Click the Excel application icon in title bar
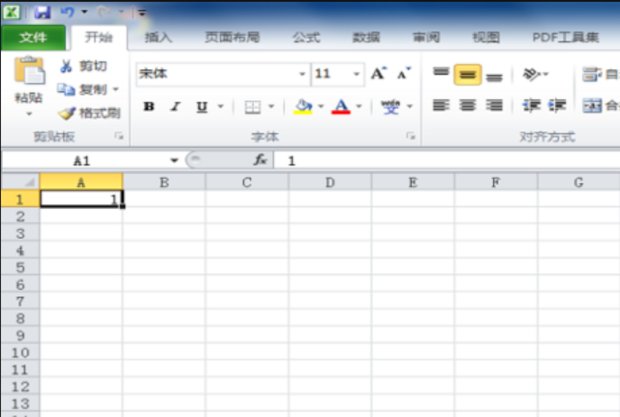The width and height of the screenshot is (620, 417). 11,12
